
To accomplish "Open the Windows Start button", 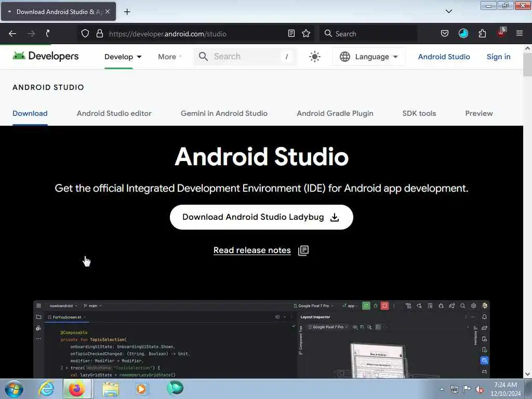I will click(x=14, y=389).
